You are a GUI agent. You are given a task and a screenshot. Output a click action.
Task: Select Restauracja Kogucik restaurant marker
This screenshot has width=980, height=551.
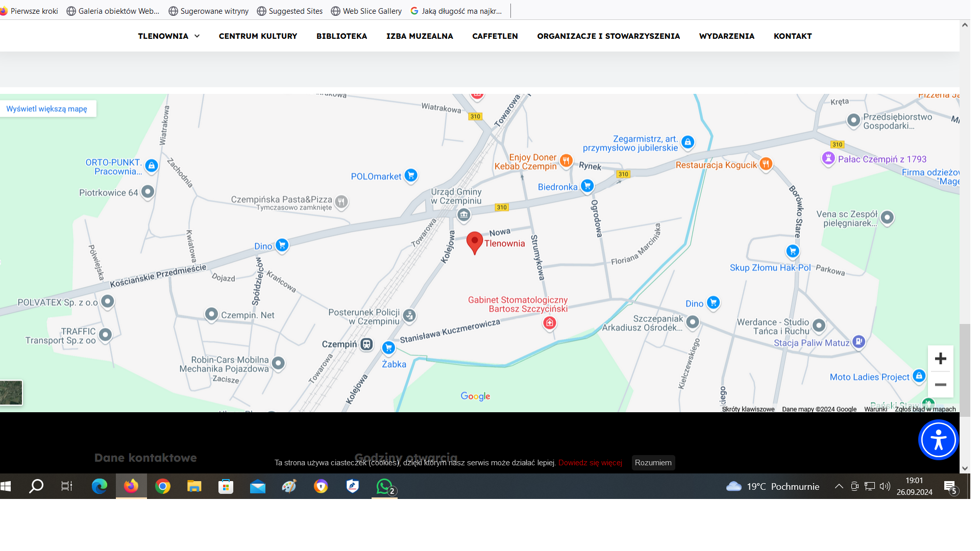[766, 164]
